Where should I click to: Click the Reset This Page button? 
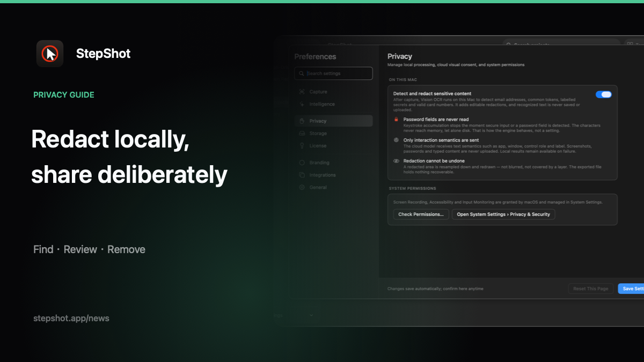(x=591, y=289)
